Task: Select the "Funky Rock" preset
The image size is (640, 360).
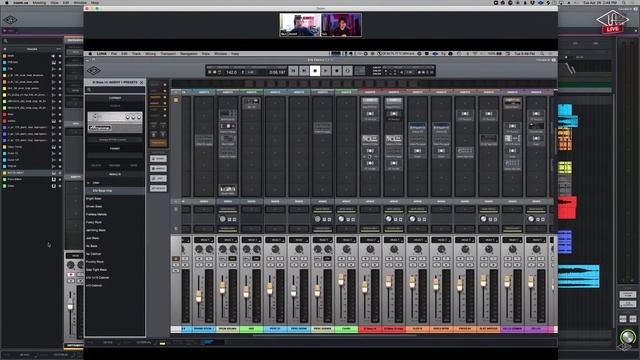Action: click(x=94, y=222)
